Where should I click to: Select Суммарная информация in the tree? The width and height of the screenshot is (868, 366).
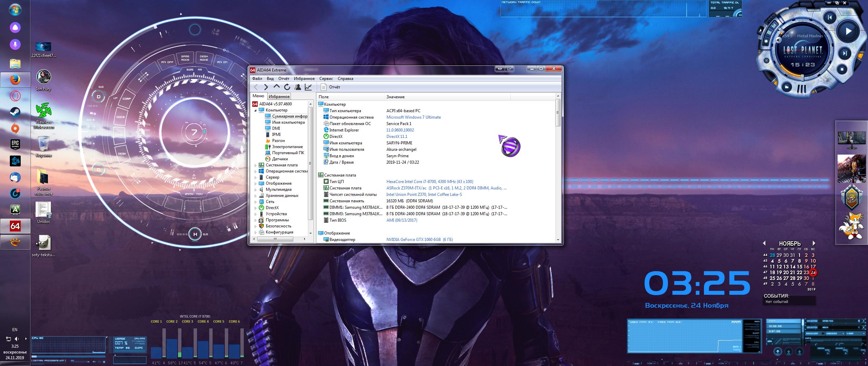pos(286,116)
